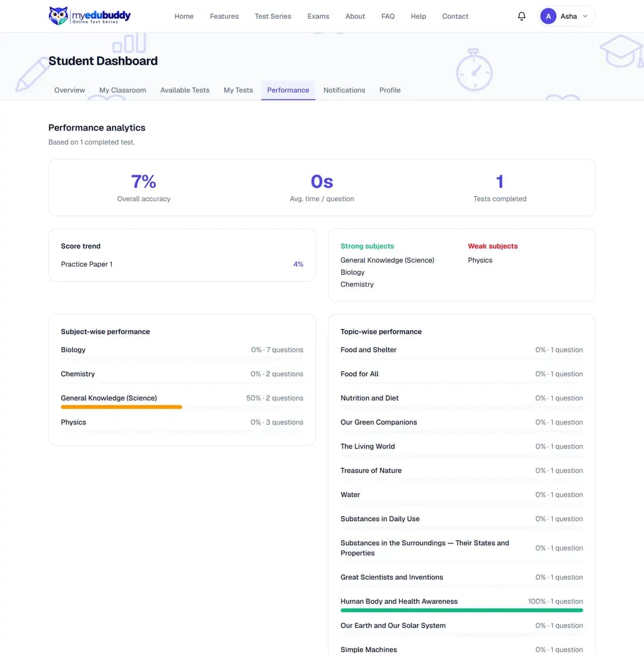644x654 pixels.
Task: Select the Practice Paper 1 score trend row
Action: pos(182,264)
